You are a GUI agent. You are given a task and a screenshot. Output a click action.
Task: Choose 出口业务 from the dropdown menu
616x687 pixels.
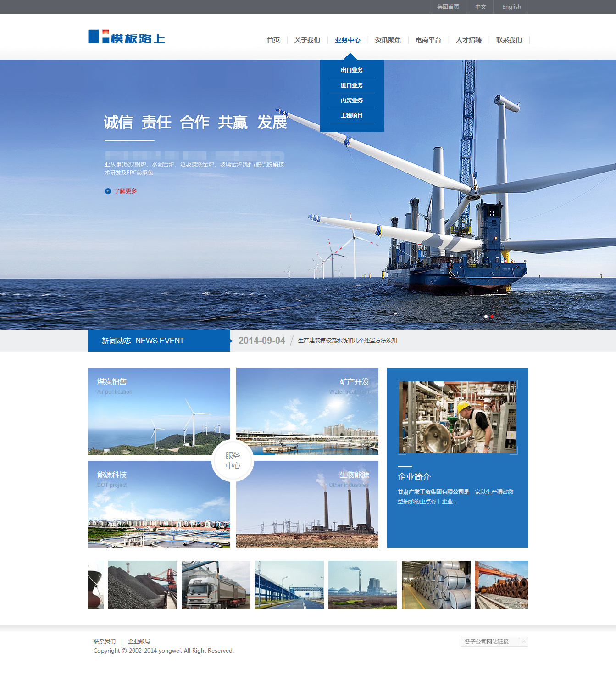352,70
